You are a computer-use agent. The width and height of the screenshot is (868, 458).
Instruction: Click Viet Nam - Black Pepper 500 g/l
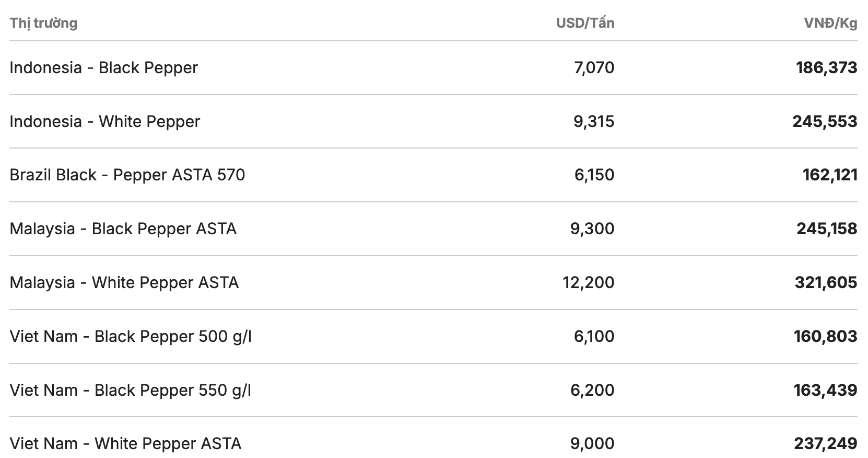coord(130,337)
